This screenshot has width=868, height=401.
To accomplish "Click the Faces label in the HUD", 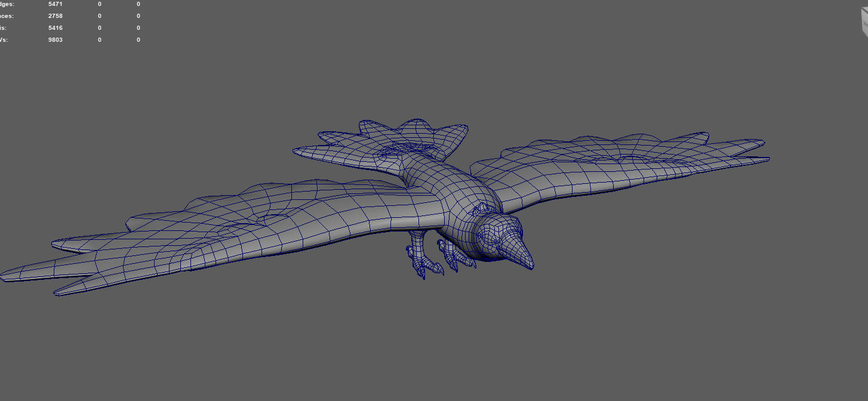I will [7, 16].
